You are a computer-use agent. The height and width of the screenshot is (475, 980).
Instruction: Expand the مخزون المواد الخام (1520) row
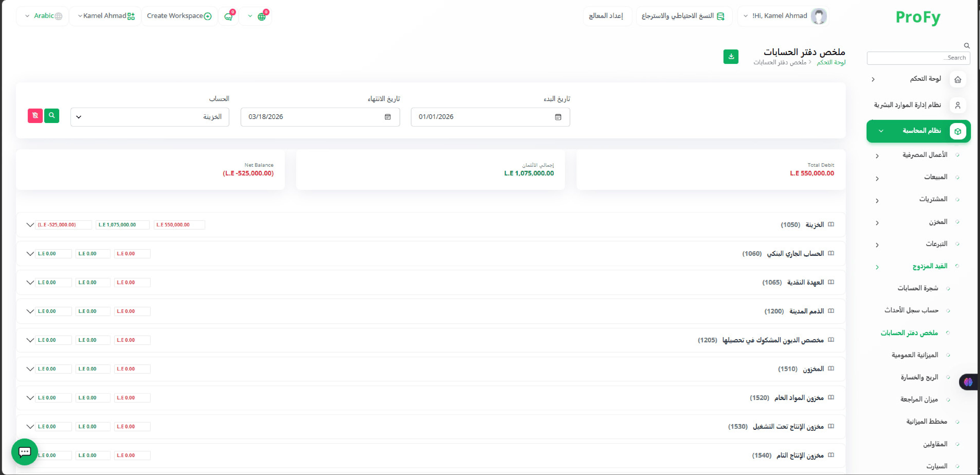click(30, 398)
